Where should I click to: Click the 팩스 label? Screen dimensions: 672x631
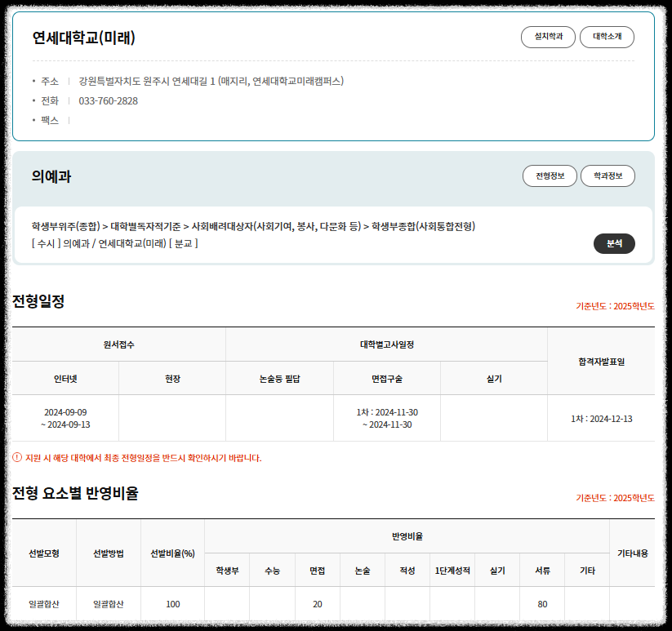coord(49,120)
